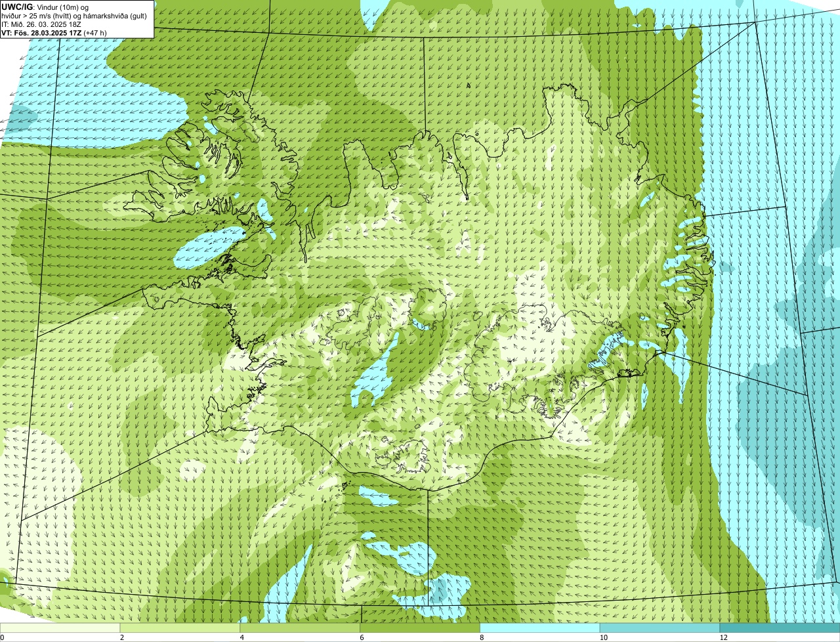Viewport: 840px width, 642px height.
Task: Click the scale label '12'
Action: coord(723,637)
